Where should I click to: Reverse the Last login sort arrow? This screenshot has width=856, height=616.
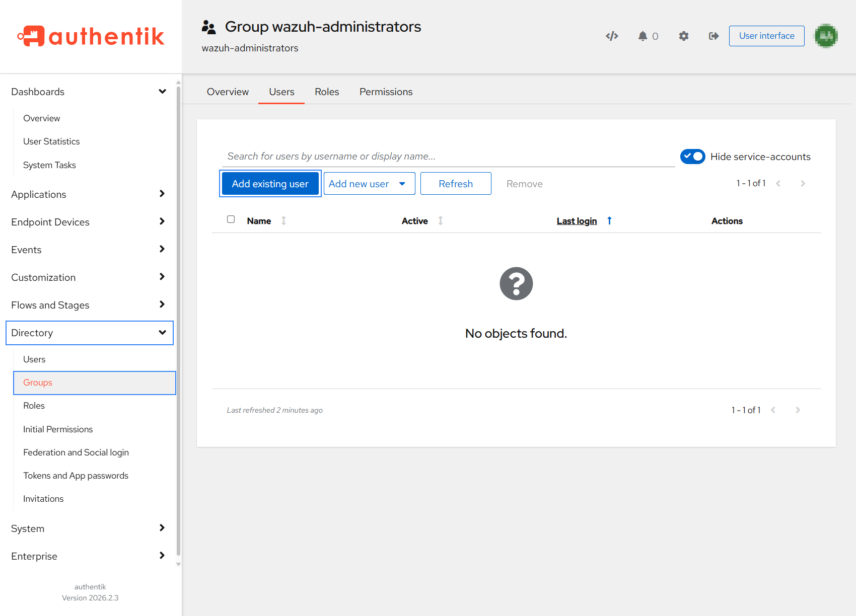coord(609,220)
